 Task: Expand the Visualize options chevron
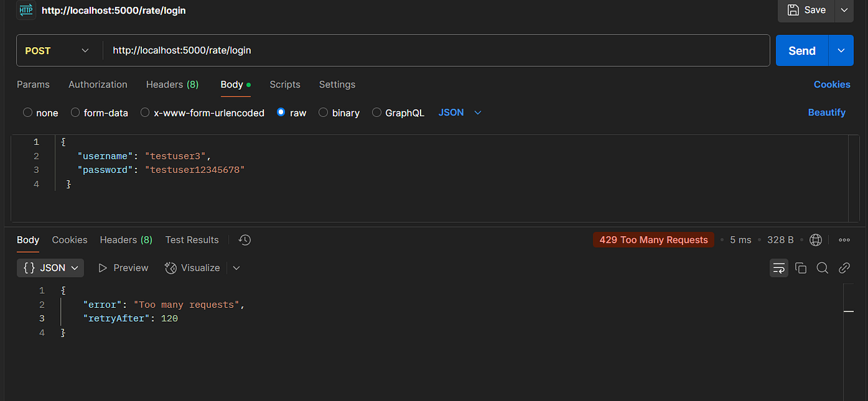[236, 268]
